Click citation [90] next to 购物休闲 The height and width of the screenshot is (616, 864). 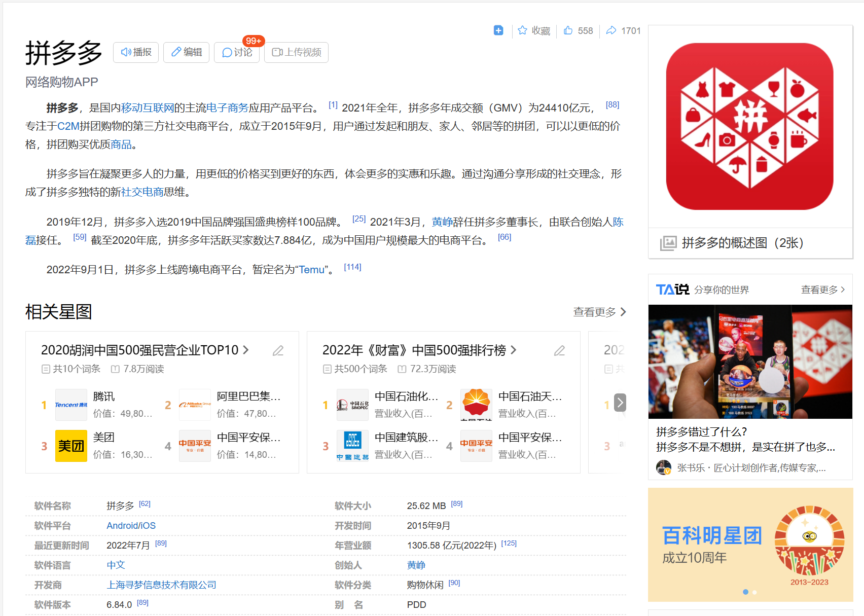[454, 583]
